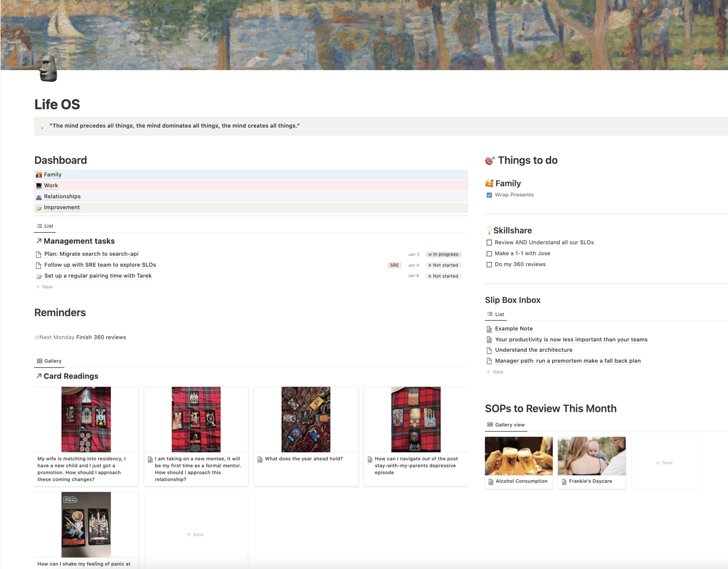This screenshot has height=569, width=728.
Task: Select the Gallery view tab under SOPs
Action: tap(506, 425)
